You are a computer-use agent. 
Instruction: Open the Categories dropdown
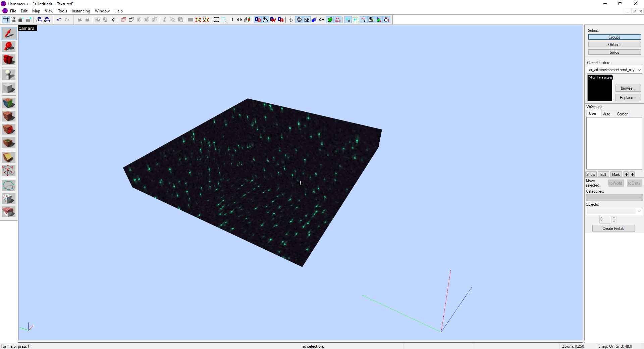pyautogui.click(x=639, y=197)
